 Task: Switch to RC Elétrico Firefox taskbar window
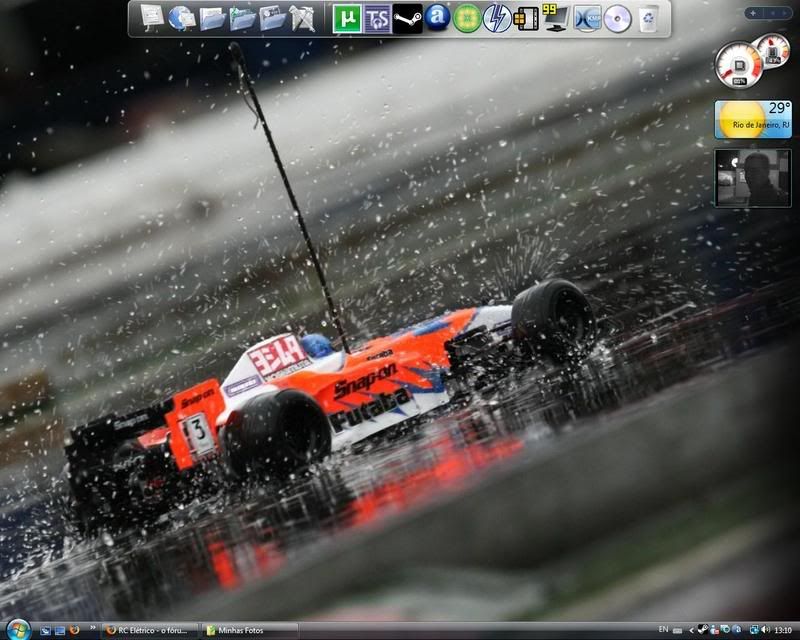pos(150,630)
